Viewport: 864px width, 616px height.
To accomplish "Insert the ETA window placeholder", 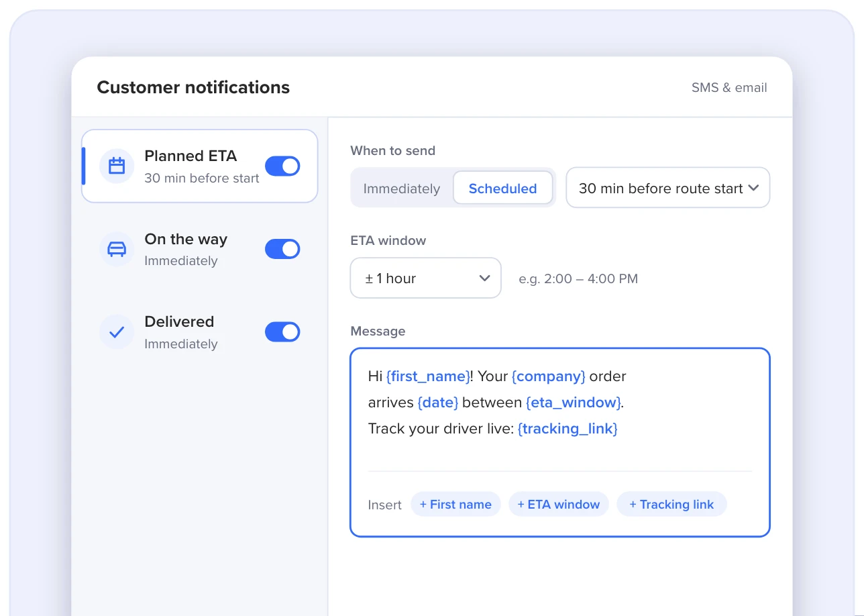I will click(559, 505).
